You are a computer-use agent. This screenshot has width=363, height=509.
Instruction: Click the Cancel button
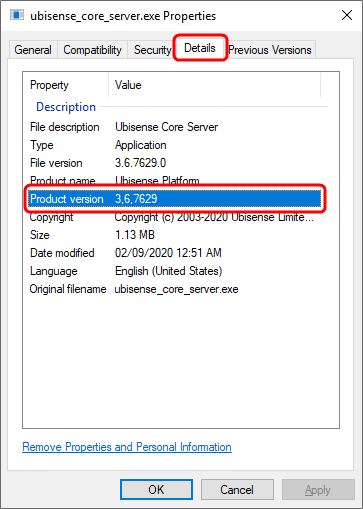point(237,490)
